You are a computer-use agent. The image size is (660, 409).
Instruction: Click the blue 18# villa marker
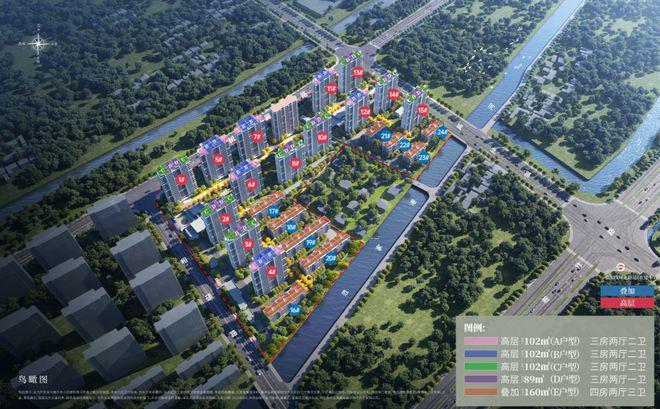[291, 228]
